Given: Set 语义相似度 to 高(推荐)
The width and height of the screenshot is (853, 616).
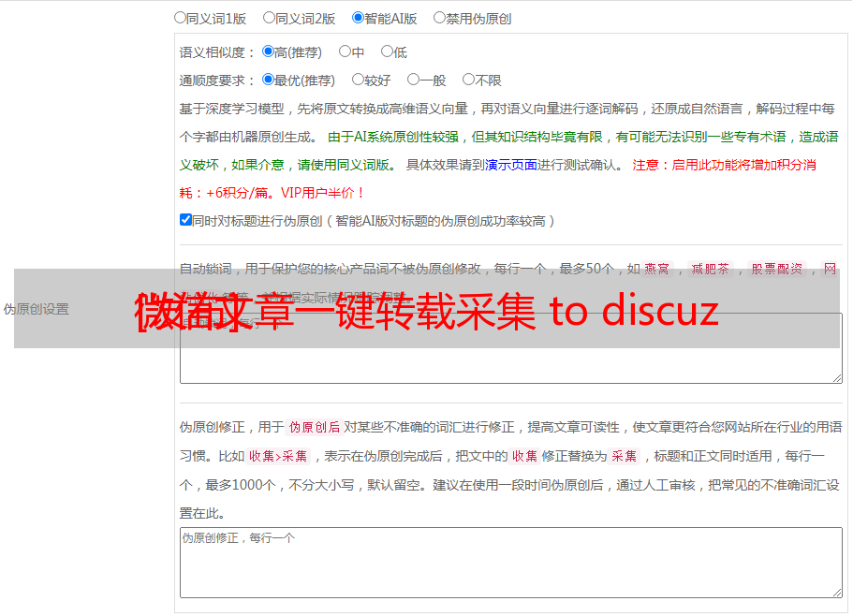Looking at the screenshot, I should tap(268, 51).
